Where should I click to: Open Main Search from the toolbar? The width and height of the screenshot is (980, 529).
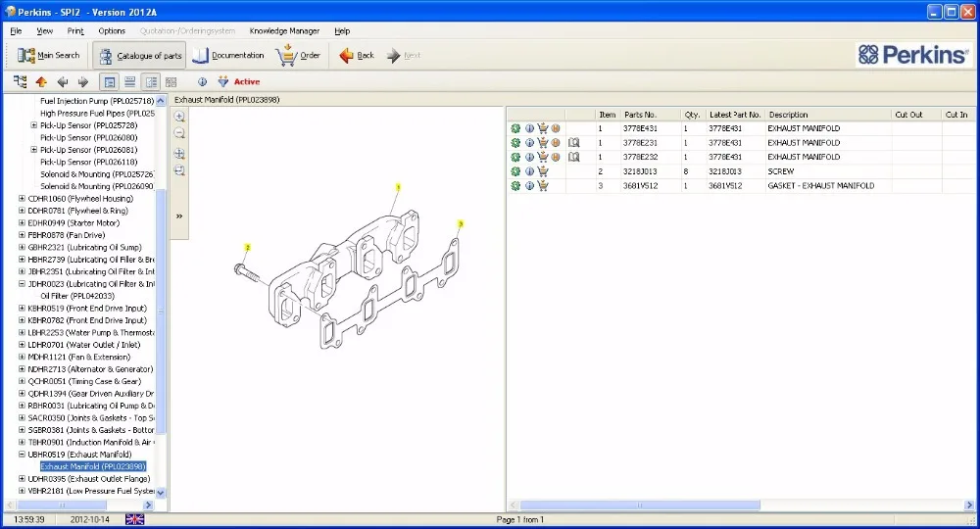click(x=48, y=56)
